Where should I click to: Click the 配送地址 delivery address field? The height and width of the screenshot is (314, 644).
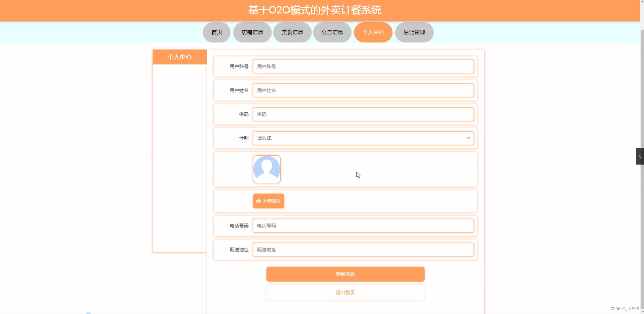tap(363, 249)
